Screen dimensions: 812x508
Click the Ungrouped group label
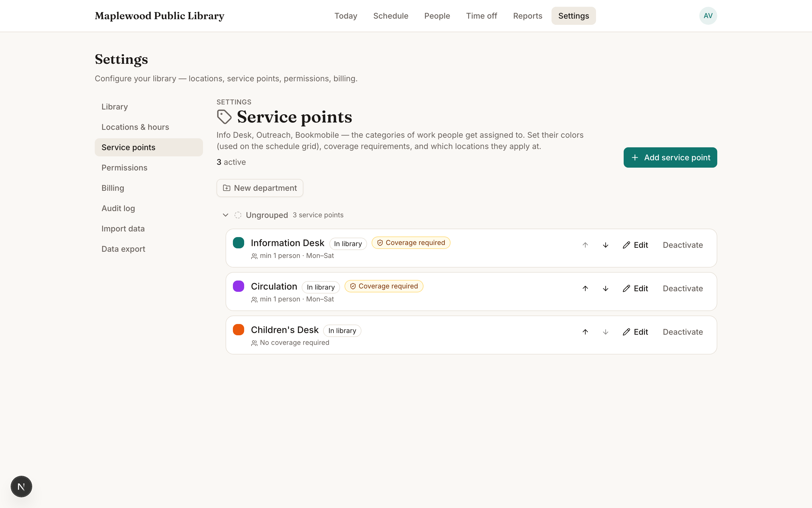coord(267,215)
